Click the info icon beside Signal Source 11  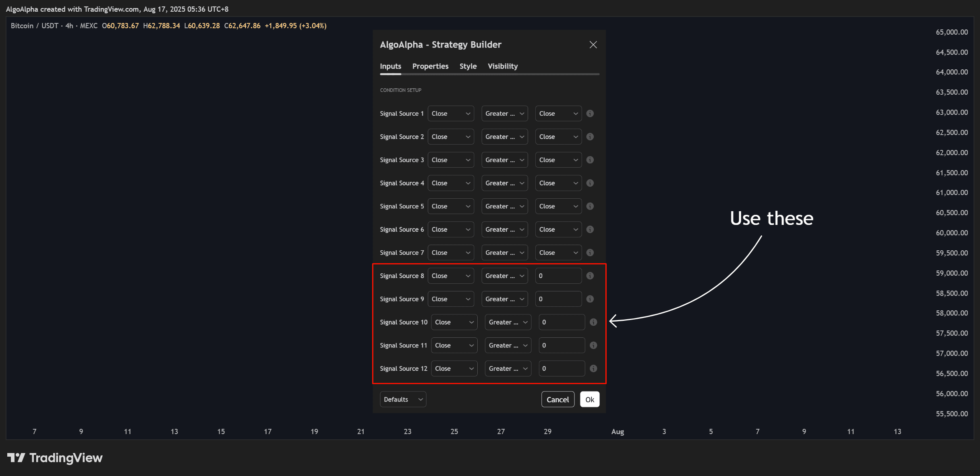(x=593, y=345)
